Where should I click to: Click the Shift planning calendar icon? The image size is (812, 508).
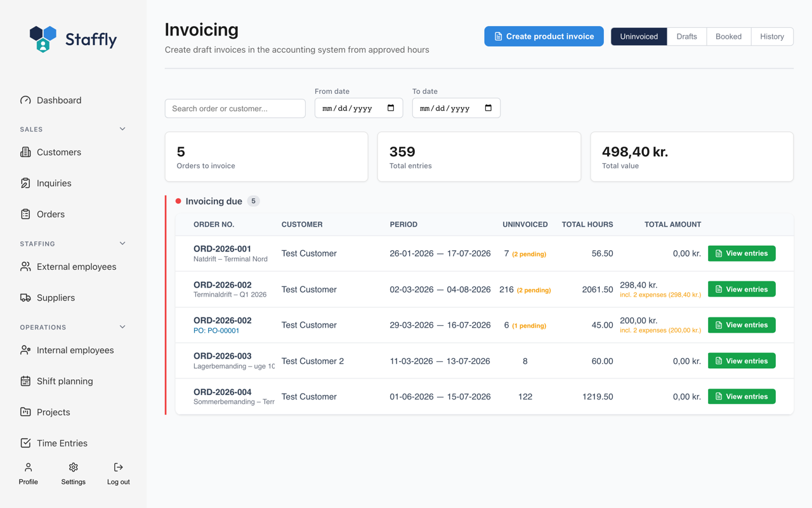click(25, 382)
